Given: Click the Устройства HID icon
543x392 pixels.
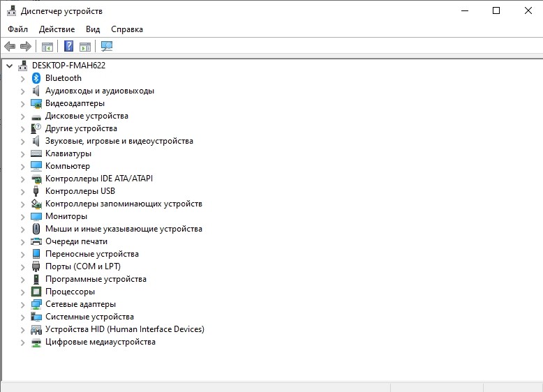Looking at the screenshot, I should (x=36, y=329).
